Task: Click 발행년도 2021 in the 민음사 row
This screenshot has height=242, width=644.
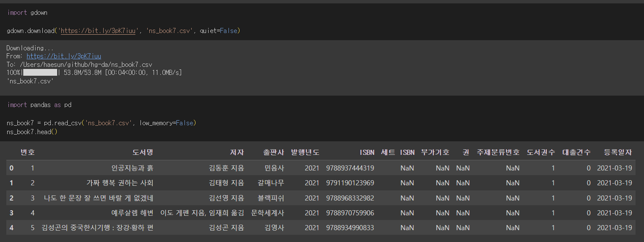Action: 312,168
